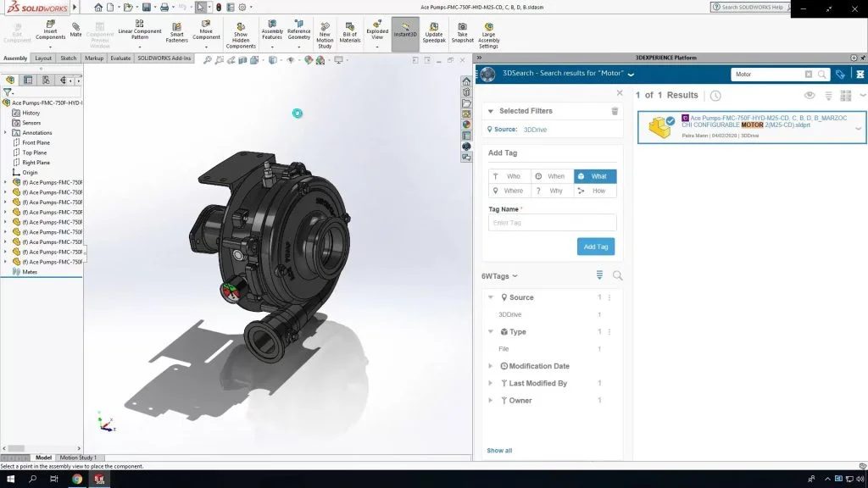Toggle the Instant3D mode button
This screenshot has height=488, width=868.
coord(405,32)
